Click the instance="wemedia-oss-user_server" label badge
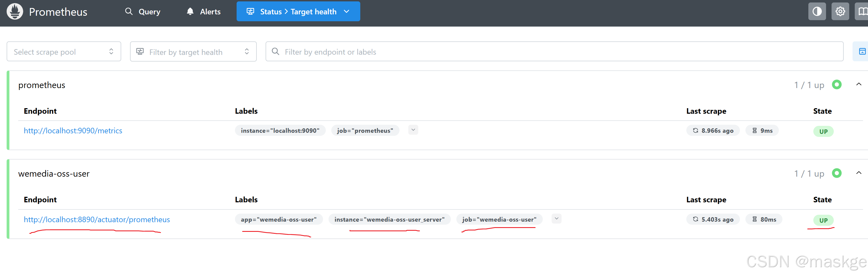This screenshot has width=868, height=276. click(389, 220)
